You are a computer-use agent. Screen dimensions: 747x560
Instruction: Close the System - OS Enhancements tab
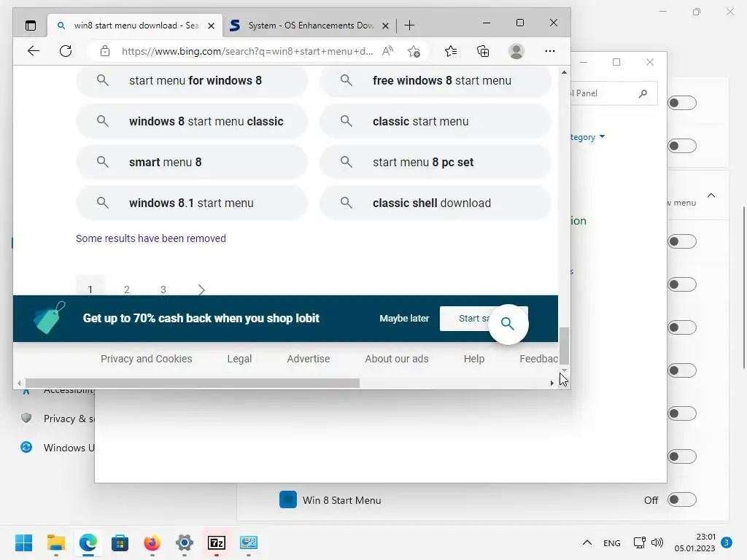click(385, 26)
